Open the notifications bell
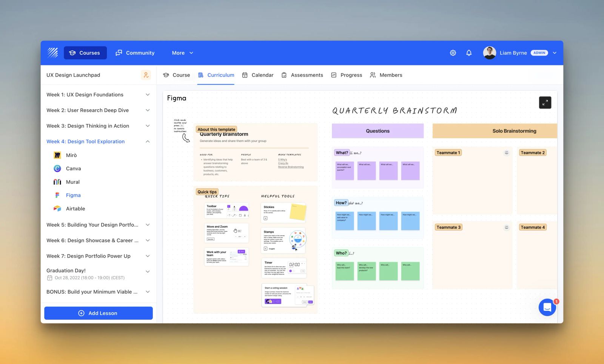The height and width of the screenshot is (364, 604). click(469, 53)
